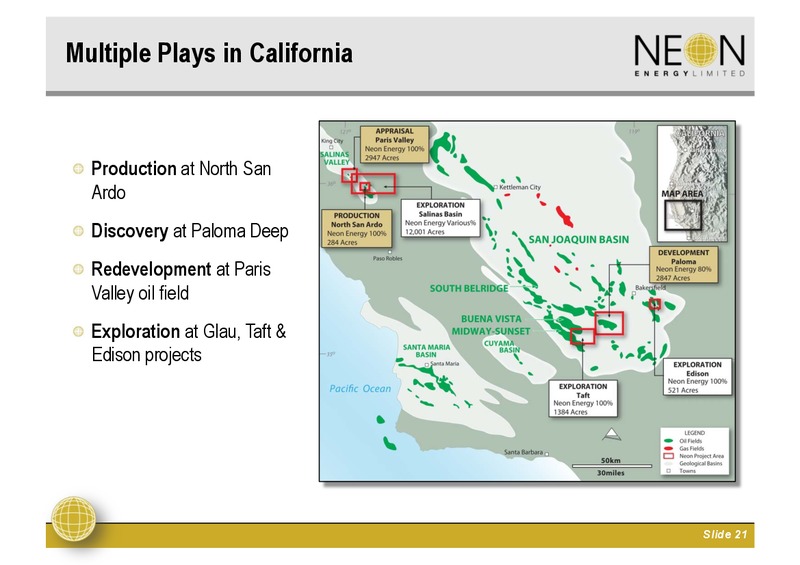Image resolution: width=800 pixels, height=565 pixels.
Task: Click the 'Slide 21' label
Action: tap(724, 534)
